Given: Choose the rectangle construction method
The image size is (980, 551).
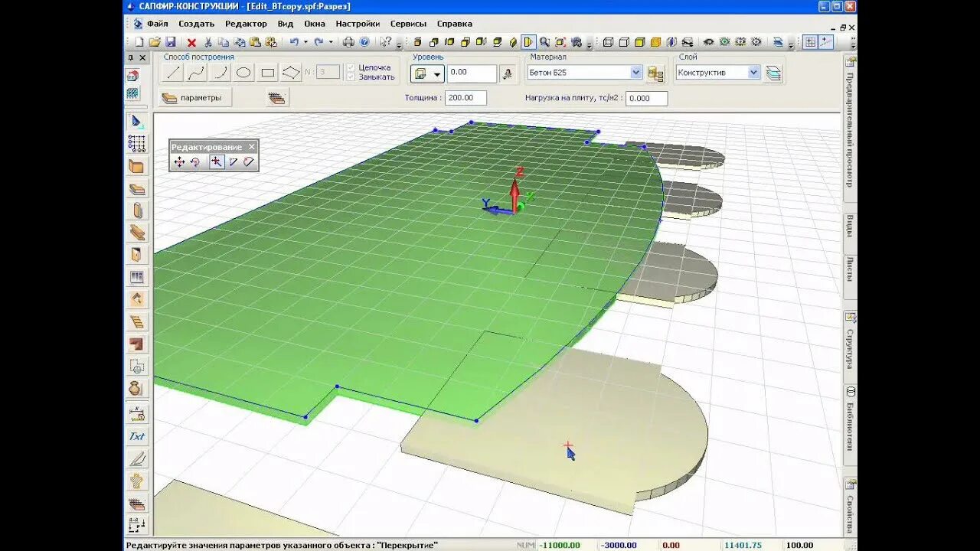Looking at the screenshot, I should coord(268,73).
